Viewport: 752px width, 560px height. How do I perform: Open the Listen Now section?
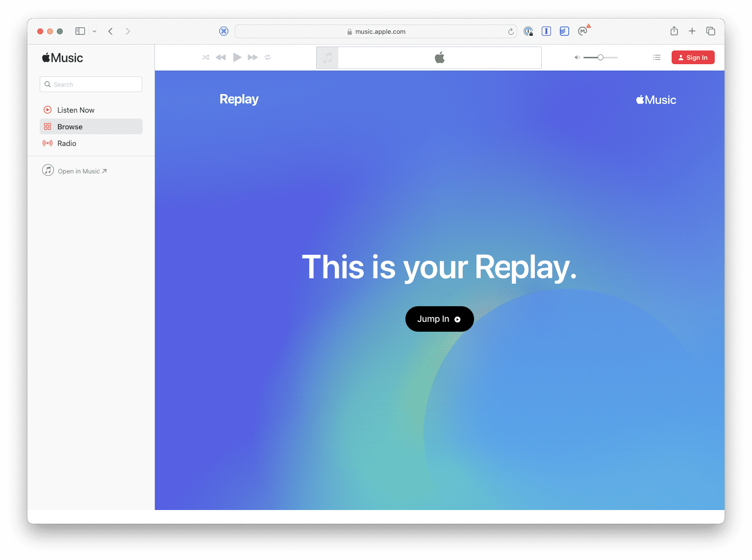point(91,110)
